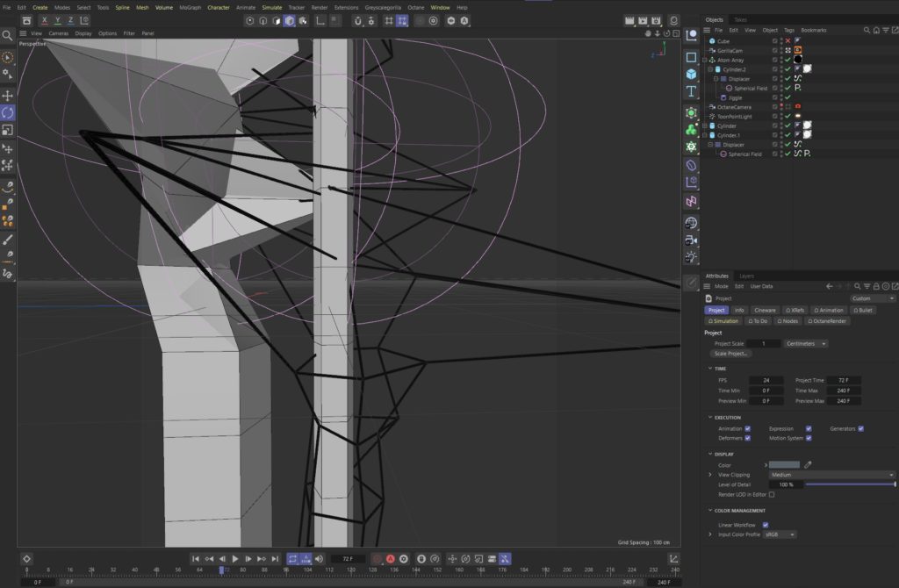The width and height of the screenshot is (899, 588).
Task: Go to the start of the animation
Action: point(196,559)
